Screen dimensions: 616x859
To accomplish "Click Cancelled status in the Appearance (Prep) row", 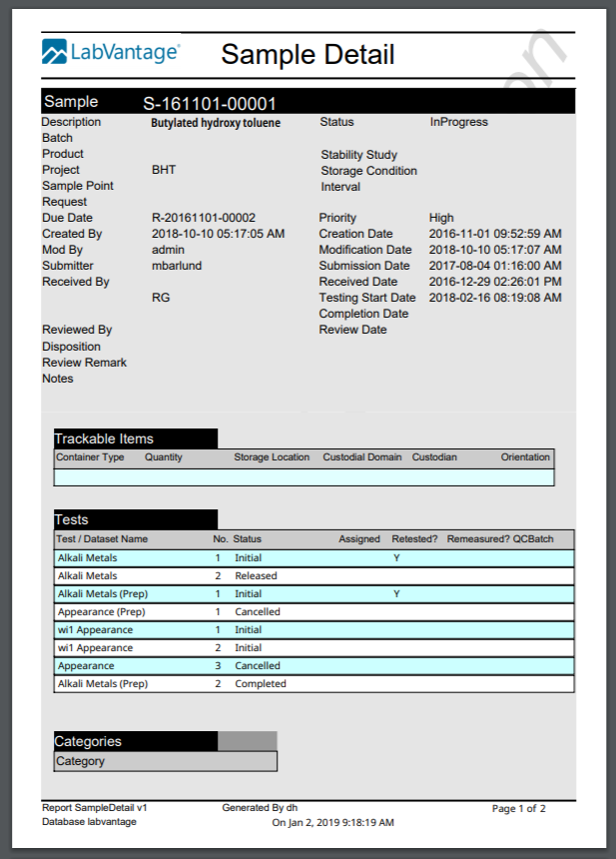I will pyautogui.click(x=258, y=611).
